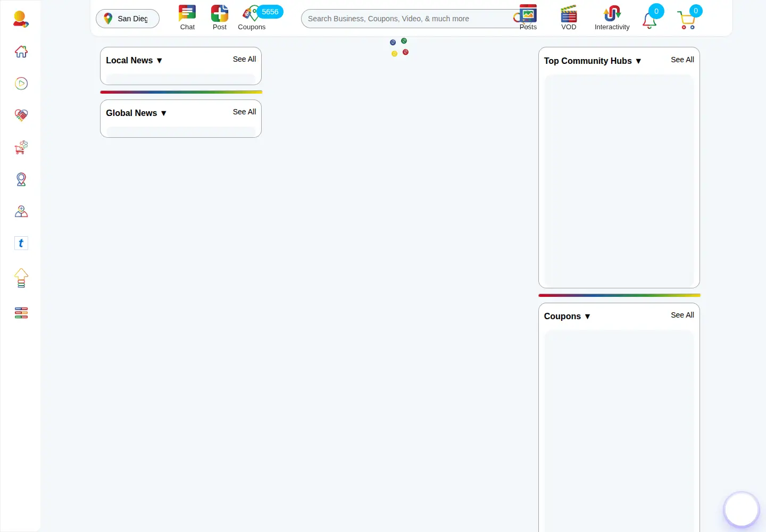Collapse the Global News section

coord(163,113)
